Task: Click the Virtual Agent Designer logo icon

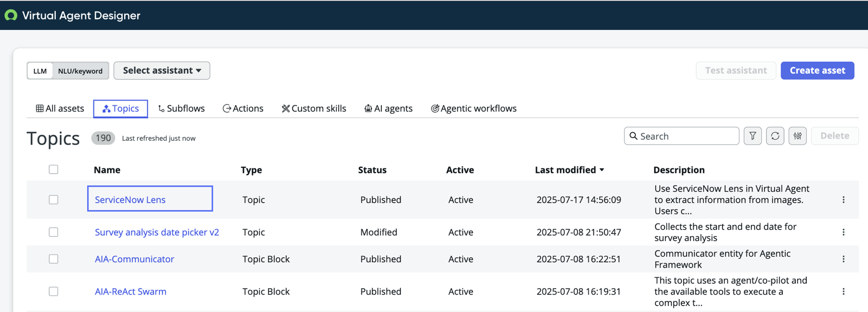Action: [11, 15]
